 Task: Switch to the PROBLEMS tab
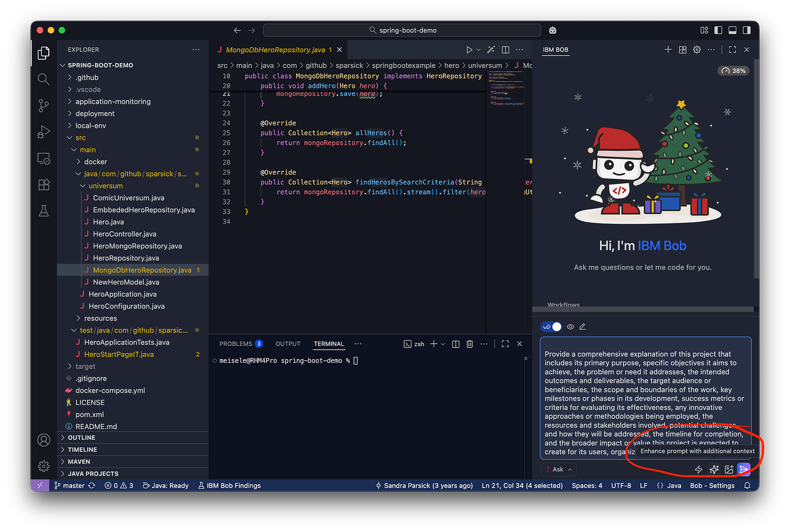[235, 343]
